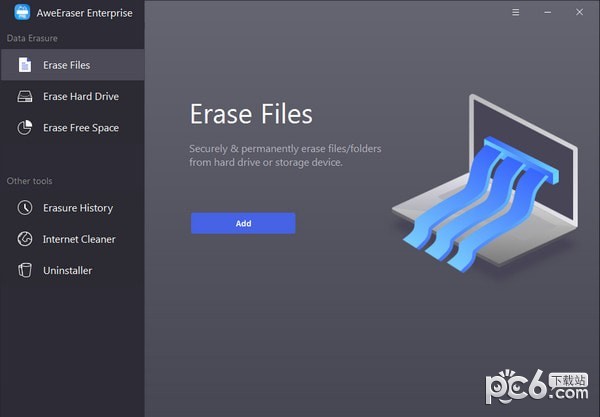The image size is (600, 417).
Task: Click the AweEraser Enterprise title text
Action: click(x=84, y=13)
